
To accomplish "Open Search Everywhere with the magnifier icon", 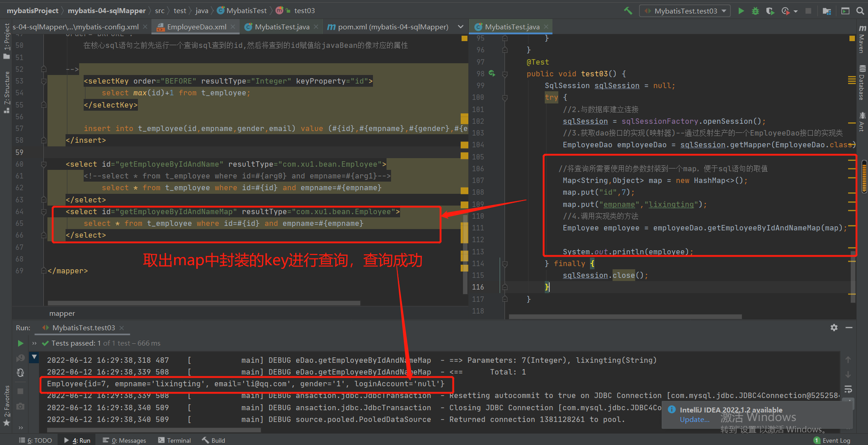I will tap(860, 11).
